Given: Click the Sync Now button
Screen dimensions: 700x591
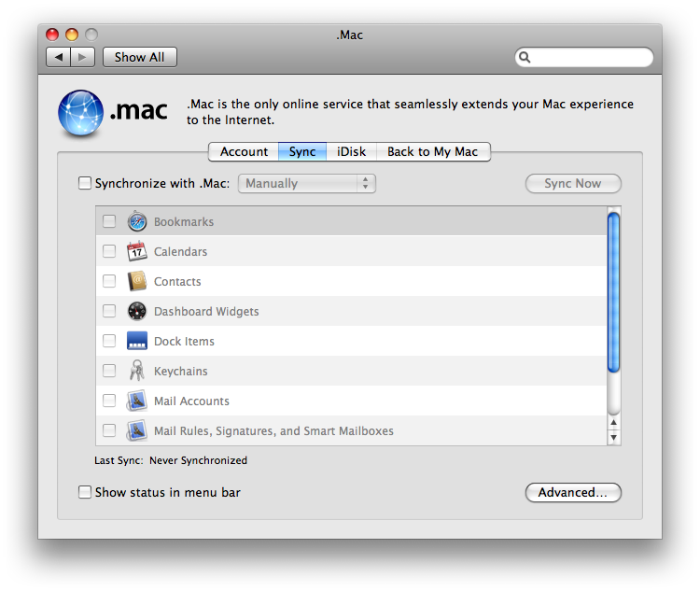Looking at the screenshot, I should (x=573, y=184).
